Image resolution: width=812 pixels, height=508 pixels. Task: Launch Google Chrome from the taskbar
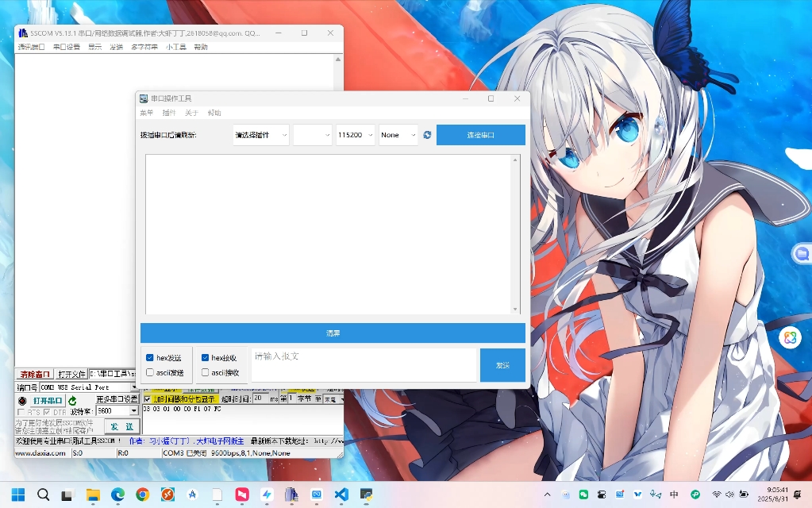[142, 495]
